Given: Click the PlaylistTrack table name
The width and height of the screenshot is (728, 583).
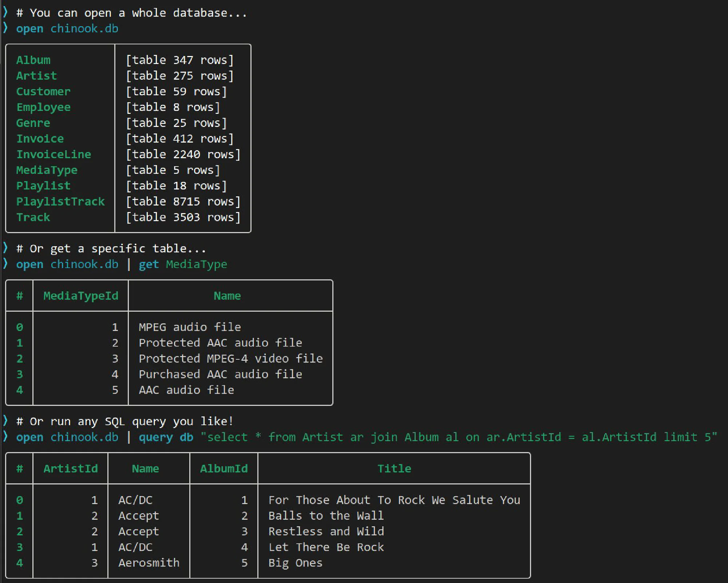Looking at the screenshot, I should tap(60, 201).
